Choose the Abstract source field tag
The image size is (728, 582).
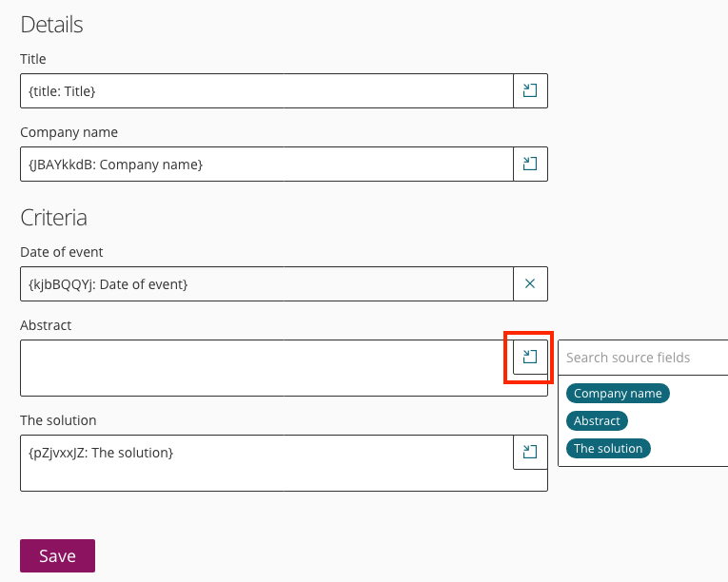coord(597,420)
